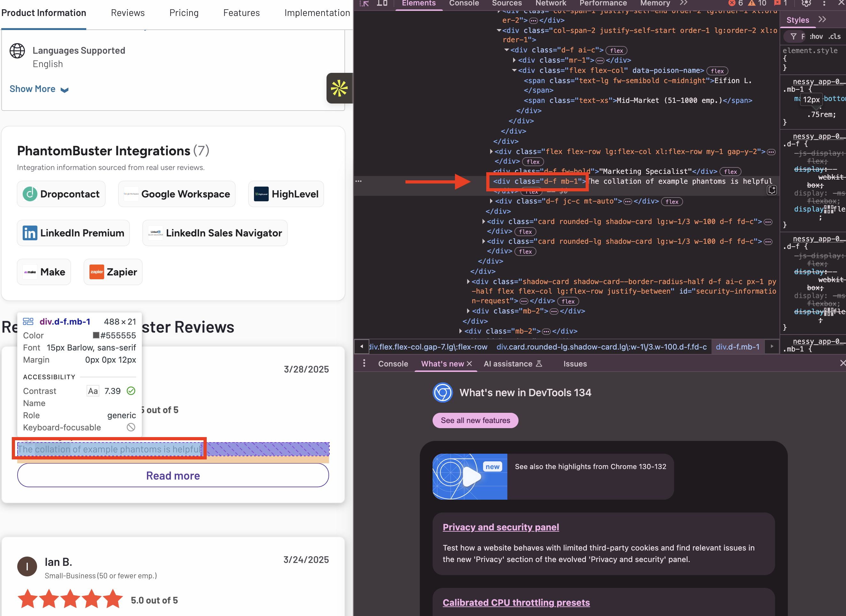Image resolution: width=846 pixels, height=616 pixels.
Task: Click the issues count 1 flag icon
Action: 781,4
